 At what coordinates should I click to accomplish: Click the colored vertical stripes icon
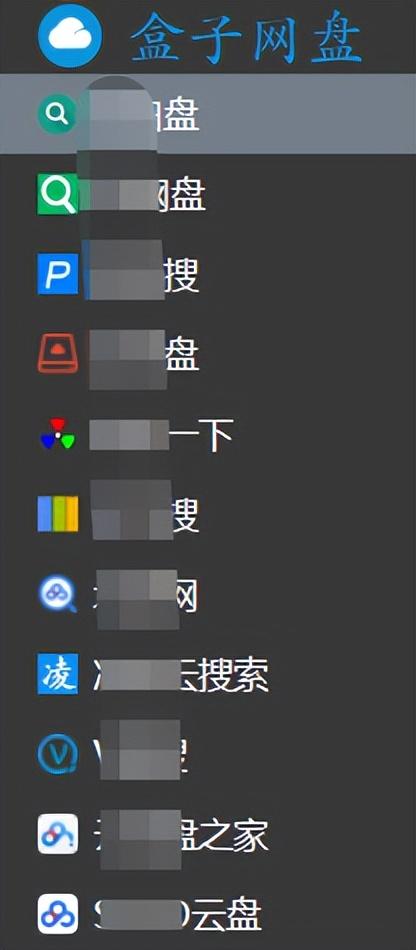(58, 514)
